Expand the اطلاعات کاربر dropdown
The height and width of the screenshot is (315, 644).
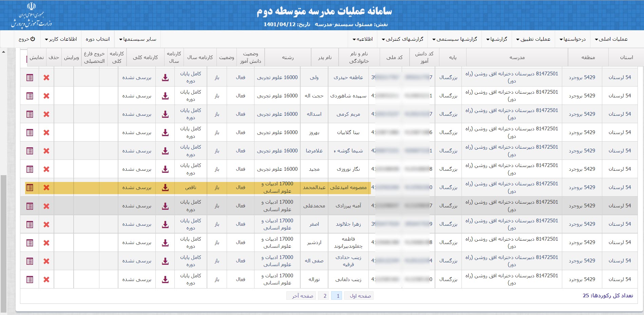[x=61, y=39]
